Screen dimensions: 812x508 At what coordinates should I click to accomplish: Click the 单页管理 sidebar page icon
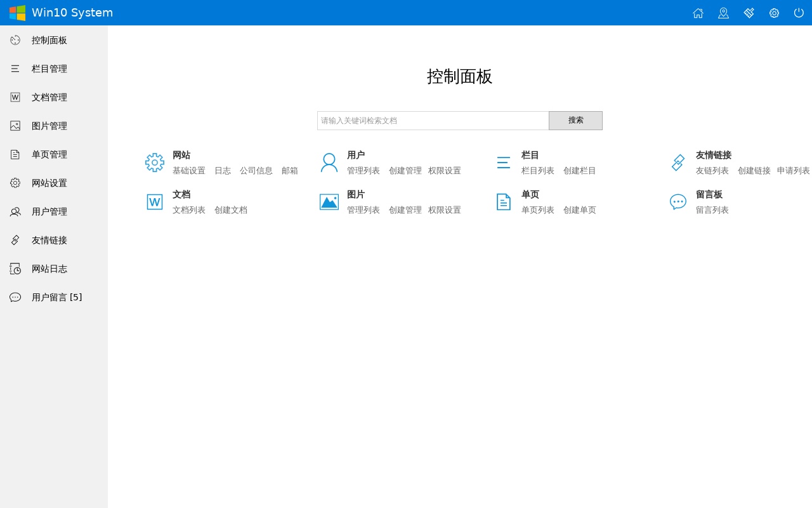point(15,154)
